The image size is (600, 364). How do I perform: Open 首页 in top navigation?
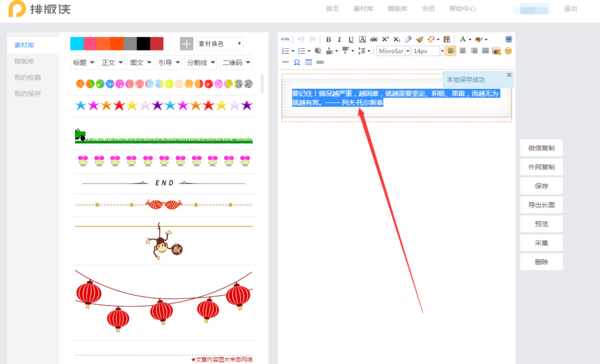click(x=332, y=8)
